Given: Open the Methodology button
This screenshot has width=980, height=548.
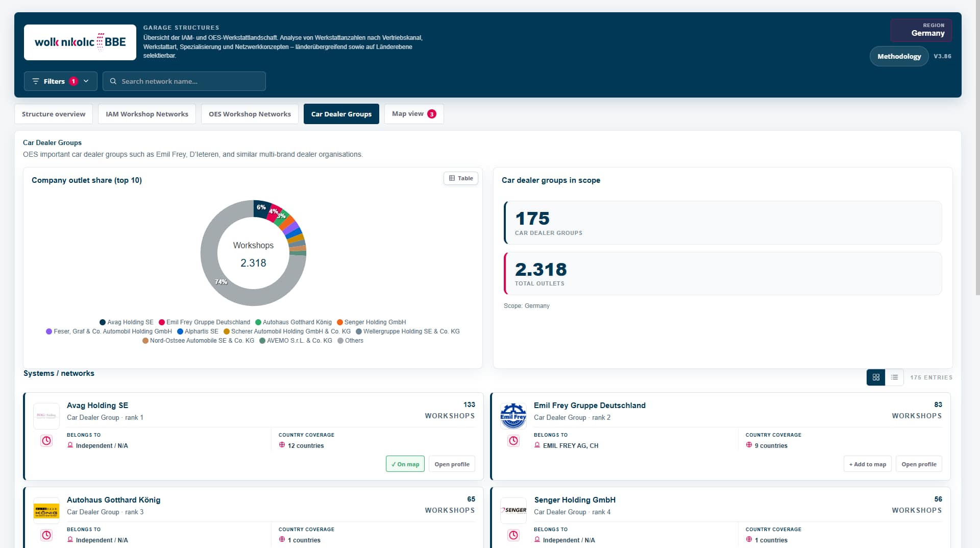Looking at the screenshot, I should 899,56.
